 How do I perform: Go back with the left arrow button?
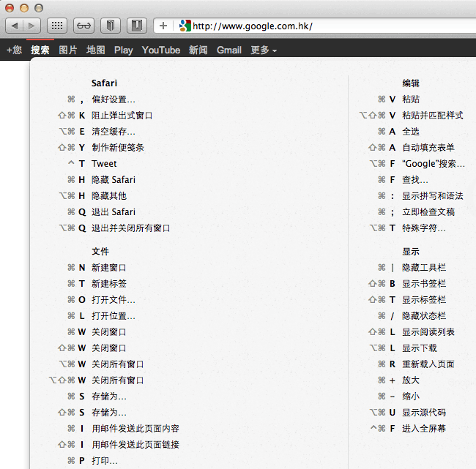14,26
